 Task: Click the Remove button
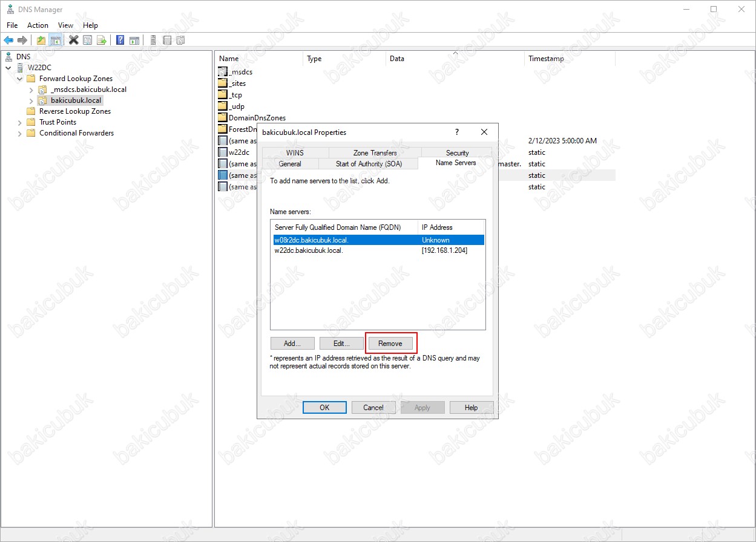390,344
